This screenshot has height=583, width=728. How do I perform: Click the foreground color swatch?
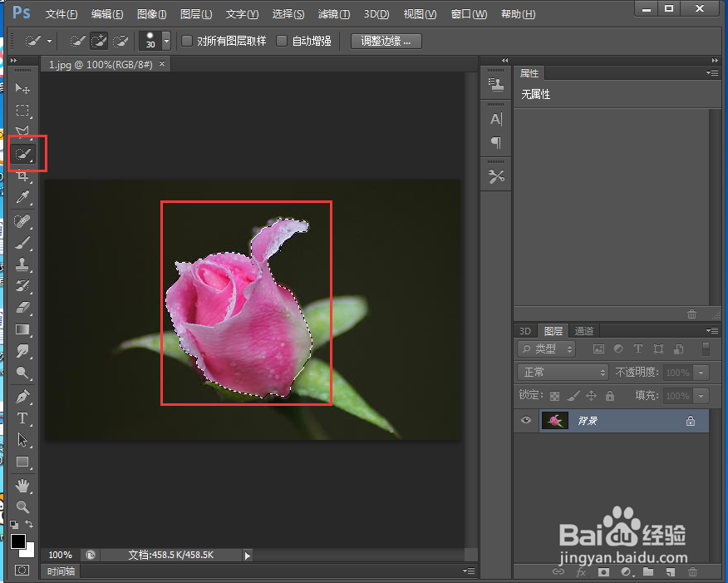click(18, 541)
